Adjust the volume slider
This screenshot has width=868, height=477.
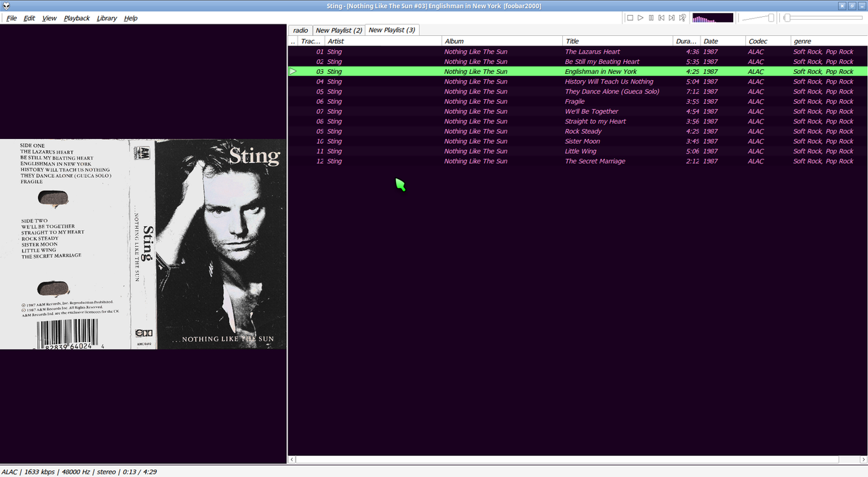point(757,18)
